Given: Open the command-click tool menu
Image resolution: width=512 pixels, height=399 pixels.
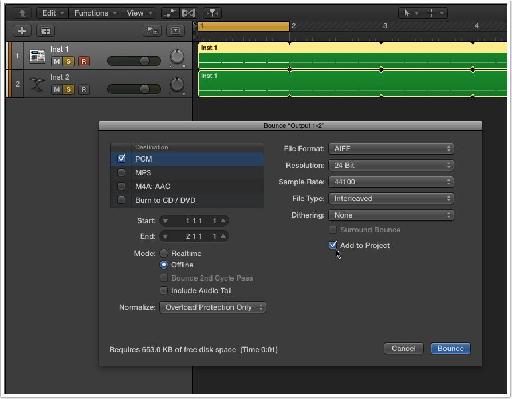Looking at the screenshot, I should pyautogui.click(x=435, y=13).
